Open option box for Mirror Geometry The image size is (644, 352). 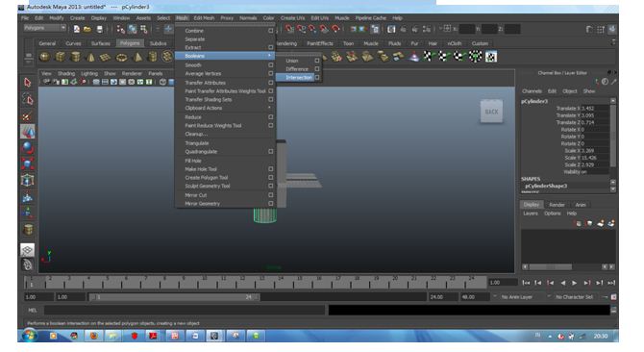(271, 203)
